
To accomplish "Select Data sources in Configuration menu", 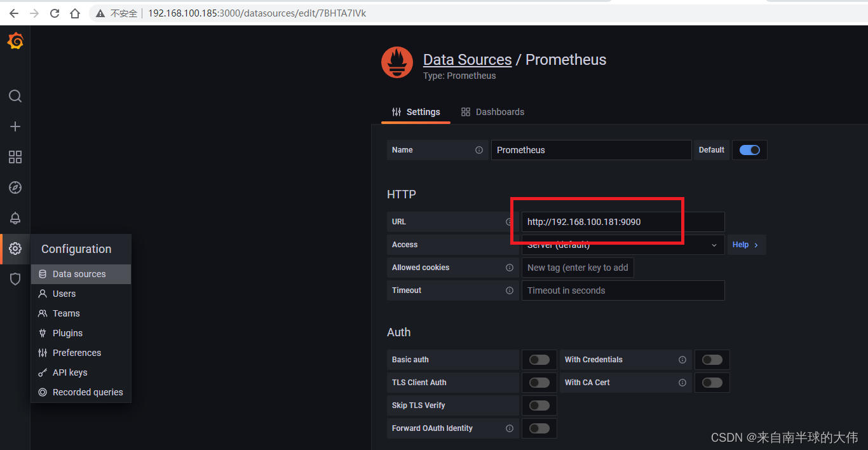I will pos(81,274).
